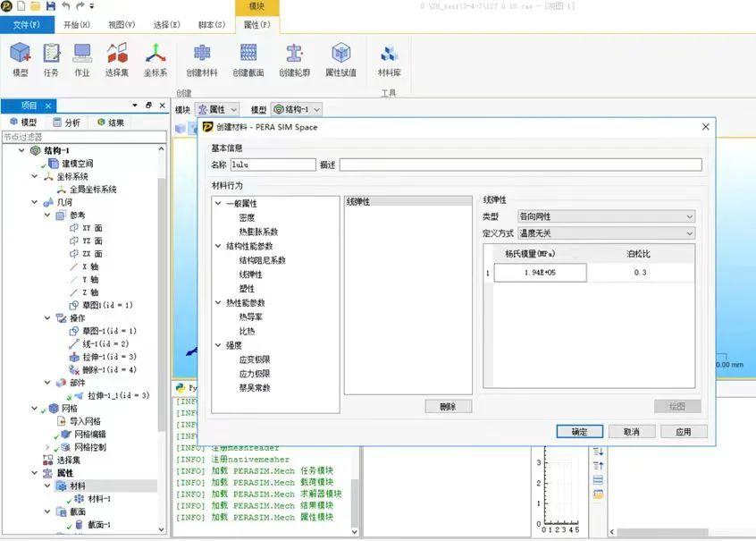Open the 类型 各向同性 dropdown
This screenshot has height=541, width=756.
[688, 216]
